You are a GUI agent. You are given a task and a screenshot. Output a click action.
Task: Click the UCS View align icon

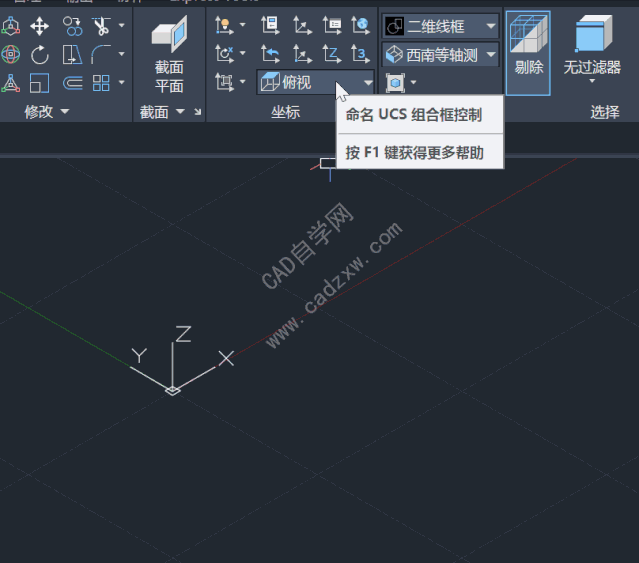224,82
